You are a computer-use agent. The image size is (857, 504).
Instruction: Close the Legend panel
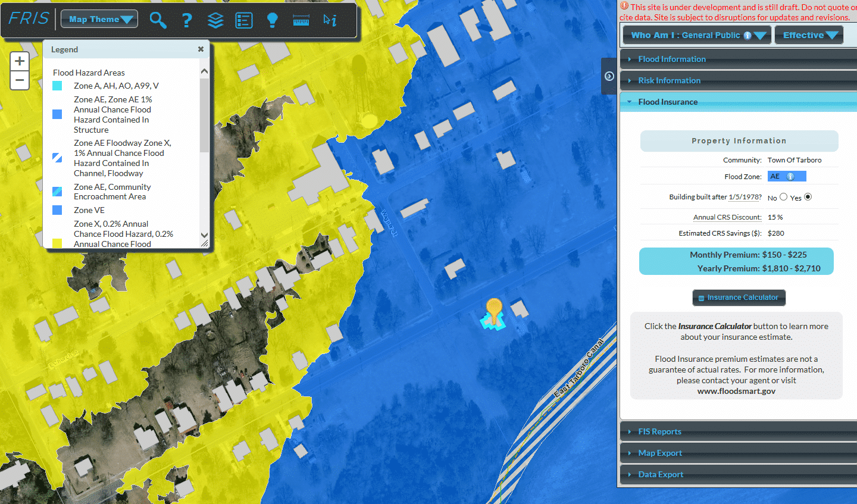(x=201, y=49)
